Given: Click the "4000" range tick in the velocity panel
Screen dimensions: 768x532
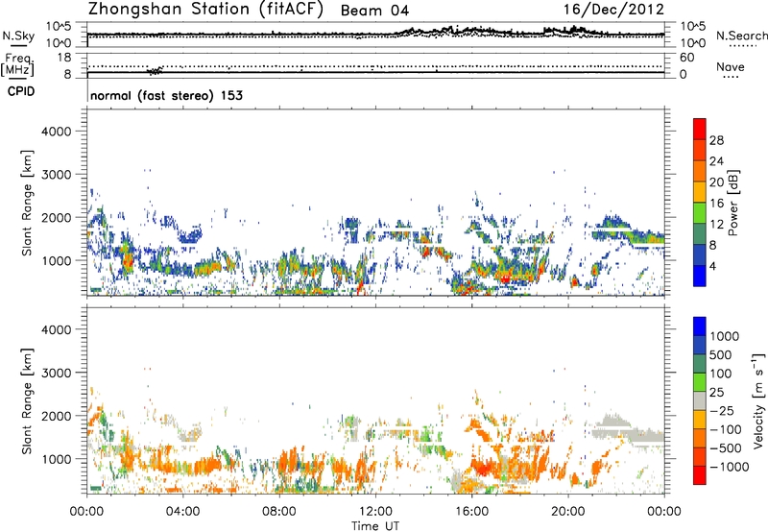Looking at the screenshot, I should pyautogui.click(x=57, y=329).
